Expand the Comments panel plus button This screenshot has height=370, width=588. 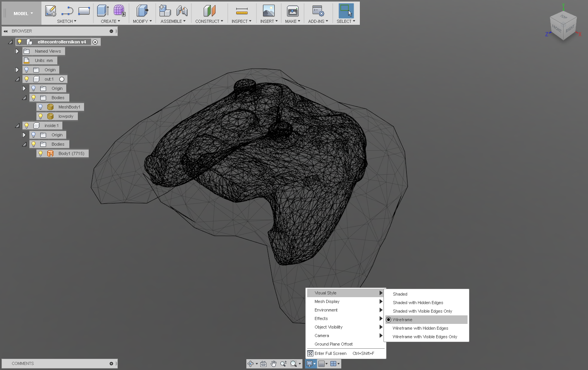(111, 363)
